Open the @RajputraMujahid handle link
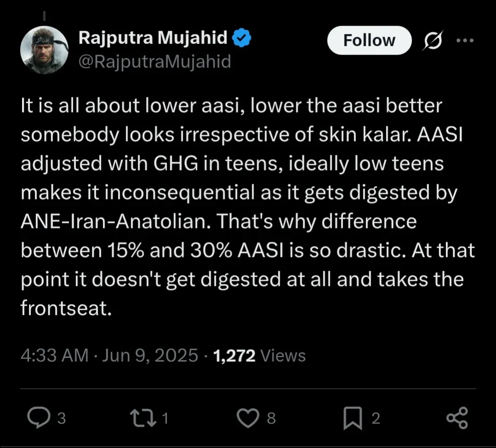The height and width of the screenshot is (448, 496). point(155,61)
